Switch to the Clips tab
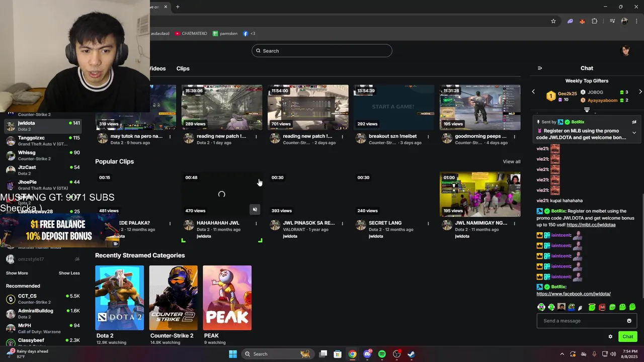644x362 pixels. pos(183,68)
